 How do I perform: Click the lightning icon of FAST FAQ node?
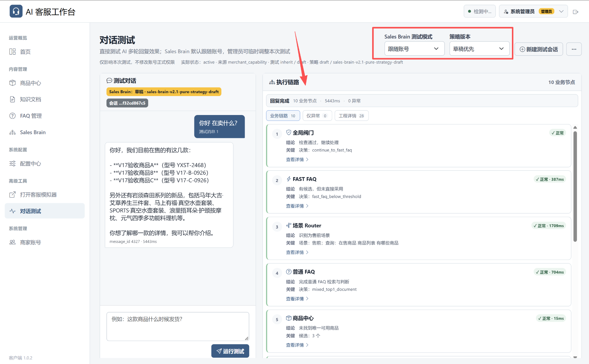289,179
